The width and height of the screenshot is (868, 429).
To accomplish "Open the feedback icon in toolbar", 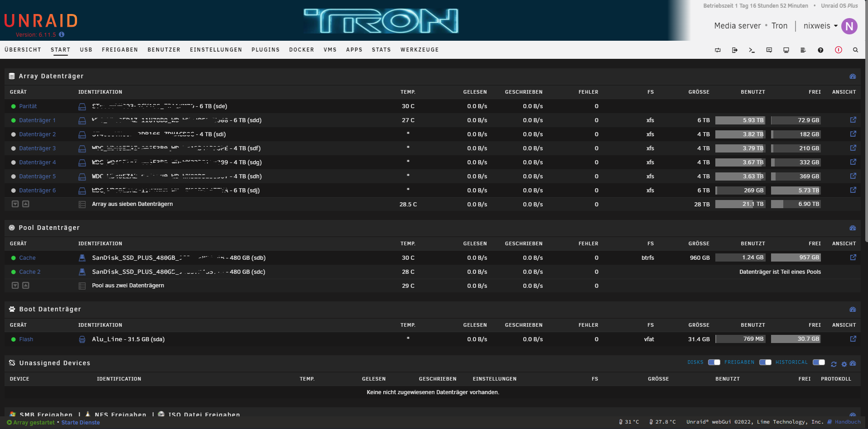I will click(769, 50).
